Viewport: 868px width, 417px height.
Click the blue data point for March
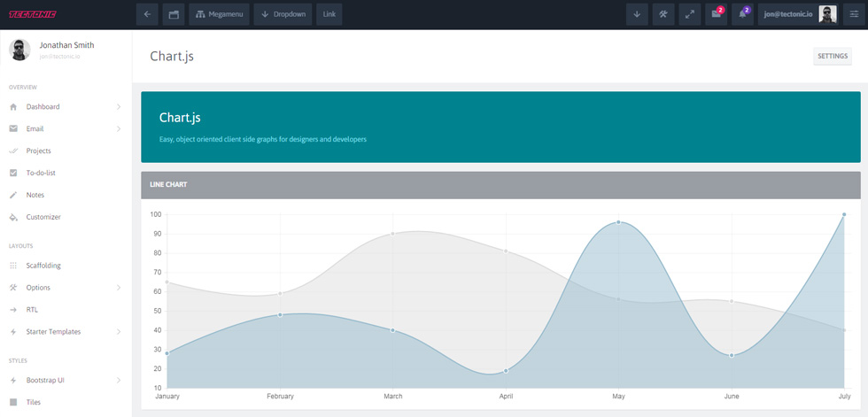(392, 330)
